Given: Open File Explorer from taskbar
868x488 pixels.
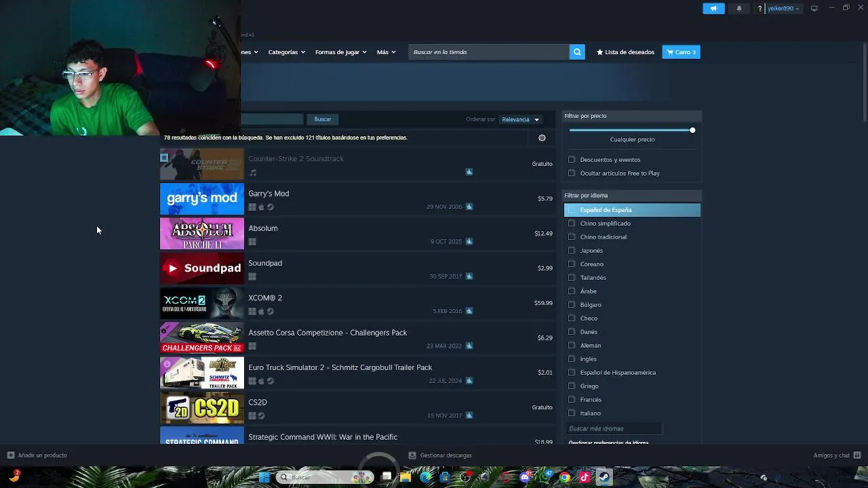Looking at the screenshot, I should click(406, 477).
